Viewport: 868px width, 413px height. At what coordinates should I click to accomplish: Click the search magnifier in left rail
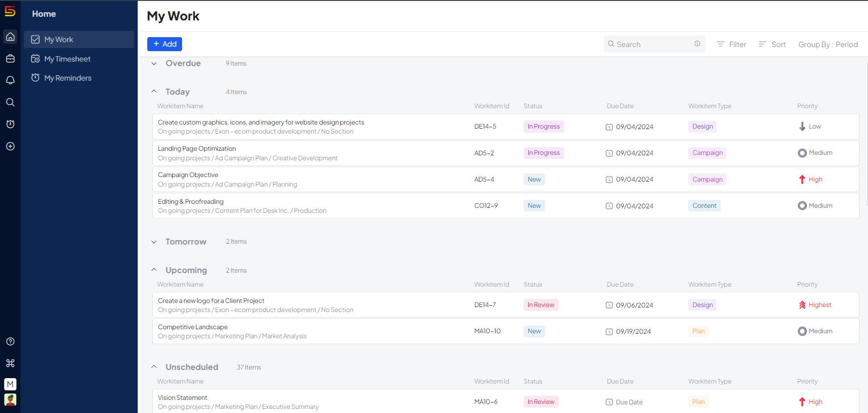(x=10, y=102)
